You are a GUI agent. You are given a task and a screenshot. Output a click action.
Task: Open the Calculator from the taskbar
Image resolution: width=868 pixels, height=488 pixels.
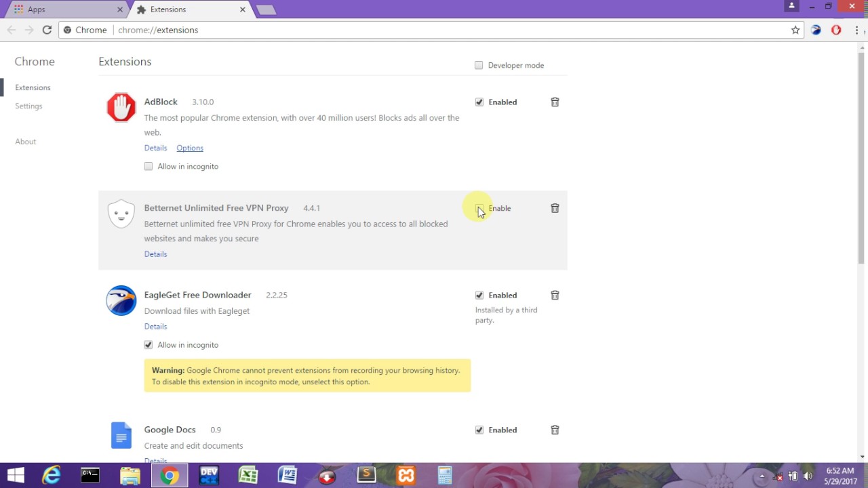pyautogui.click(x=445, y=475)
